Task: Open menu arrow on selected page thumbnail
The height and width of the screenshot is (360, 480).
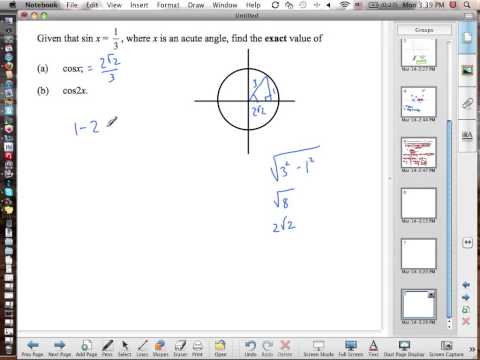Action: (431, 295)
